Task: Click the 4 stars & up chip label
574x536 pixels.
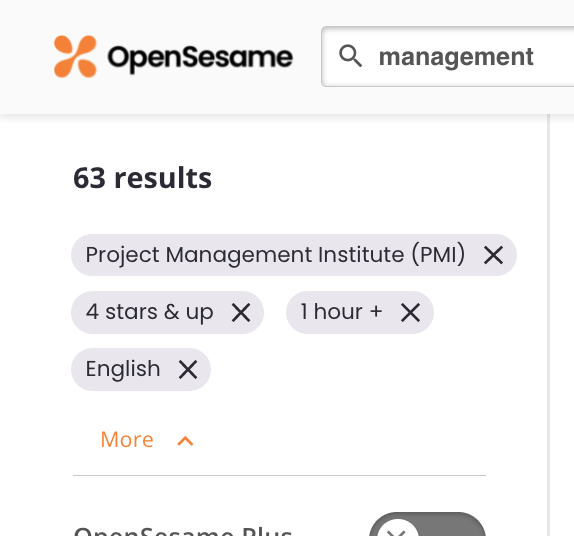Action: [x=149, y=312]
